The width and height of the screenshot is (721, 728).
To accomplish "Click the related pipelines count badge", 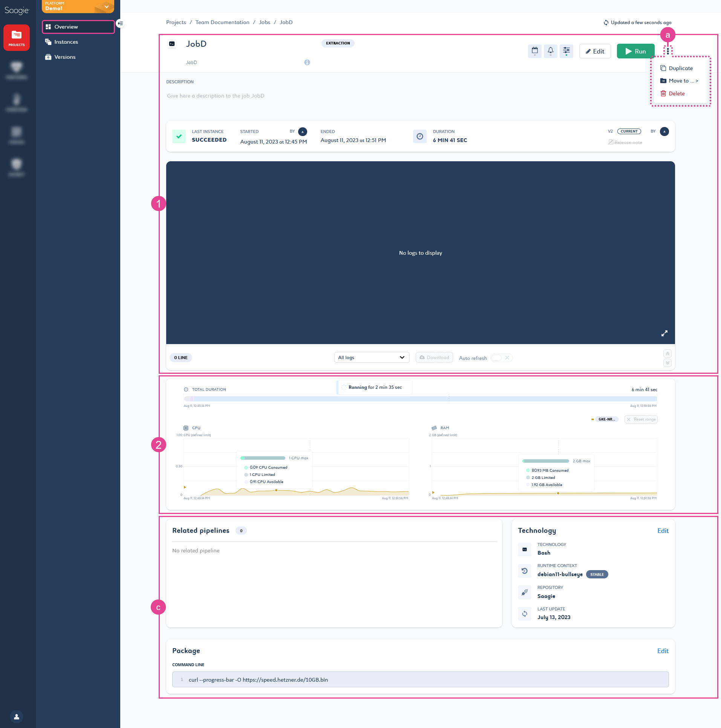I will tap(241, 531).
